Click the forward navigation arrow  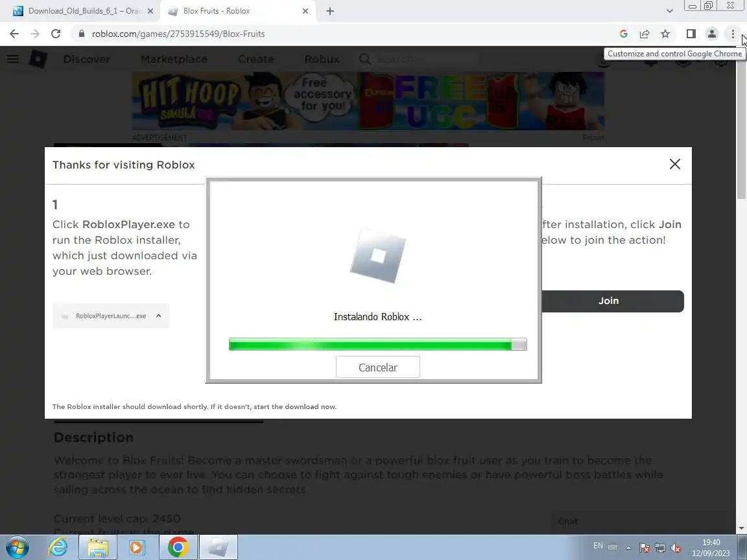coord(35,34)
